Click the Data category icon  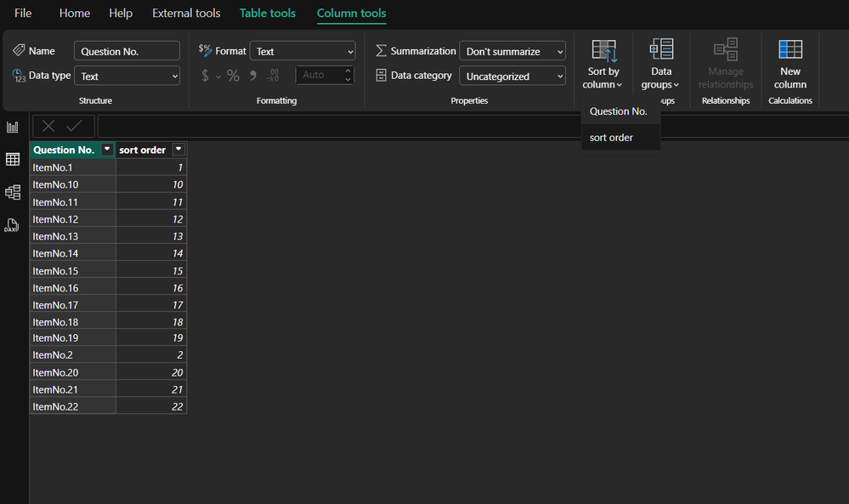pyautogui.click(x=382, y=76)
